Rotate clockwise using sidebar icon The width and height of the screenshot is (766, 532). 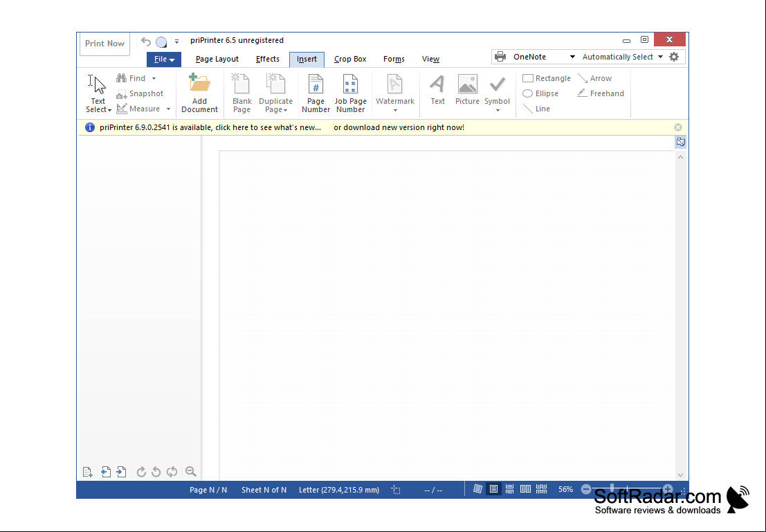pos(140,471)
